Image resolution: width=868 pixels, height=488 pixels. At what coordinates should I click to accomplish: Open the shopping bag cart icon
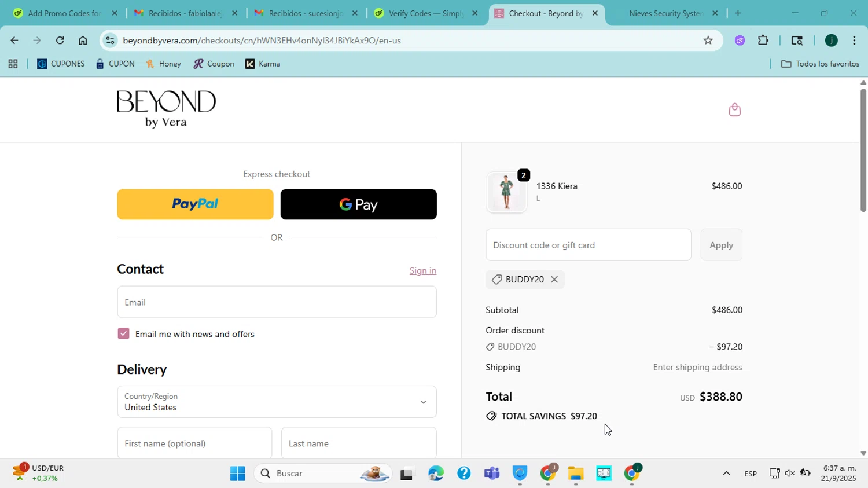[734, 109]
